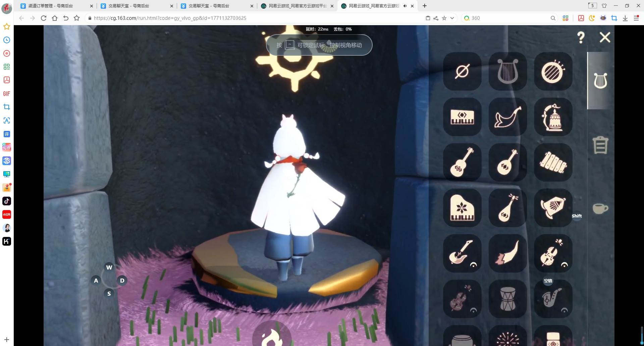The width and height of the screenshot is (644, 346).
Task: Open a new browser tab
Action: click(x=425, y=6)
